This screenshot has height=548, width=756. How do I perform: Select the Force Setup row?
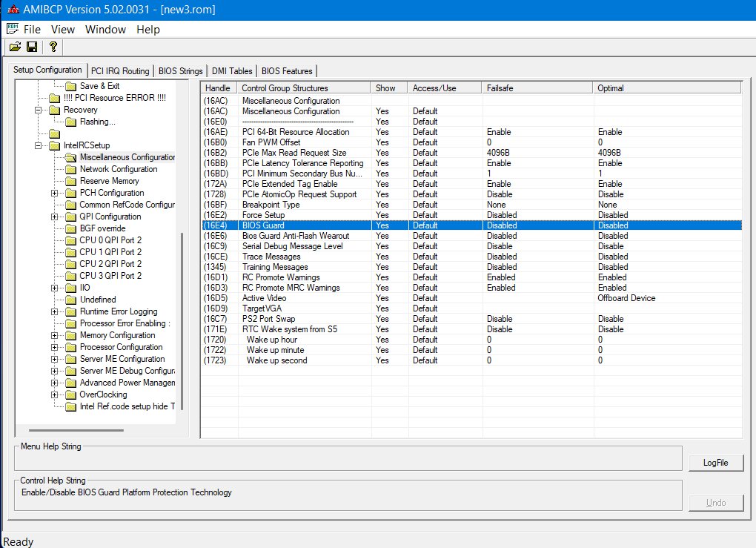(x=471, y=215)
